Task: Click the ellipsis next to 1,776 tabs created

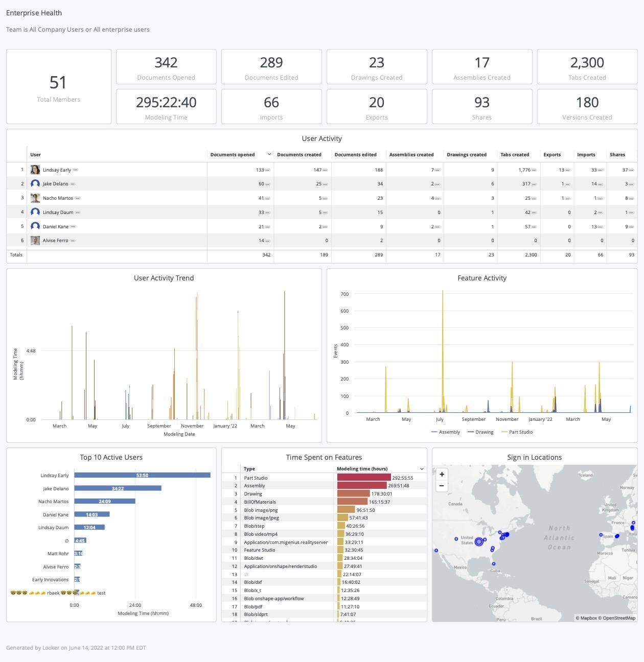Action: (534, 170)
